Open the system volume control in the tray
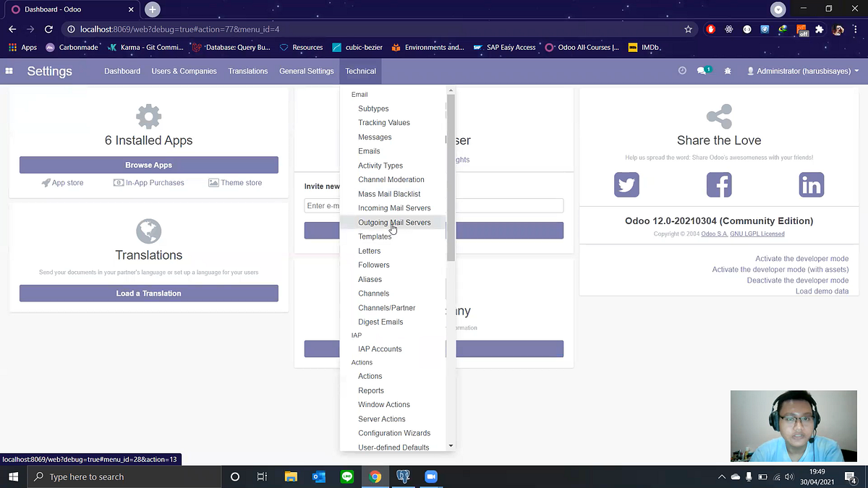 coord(788,476)
